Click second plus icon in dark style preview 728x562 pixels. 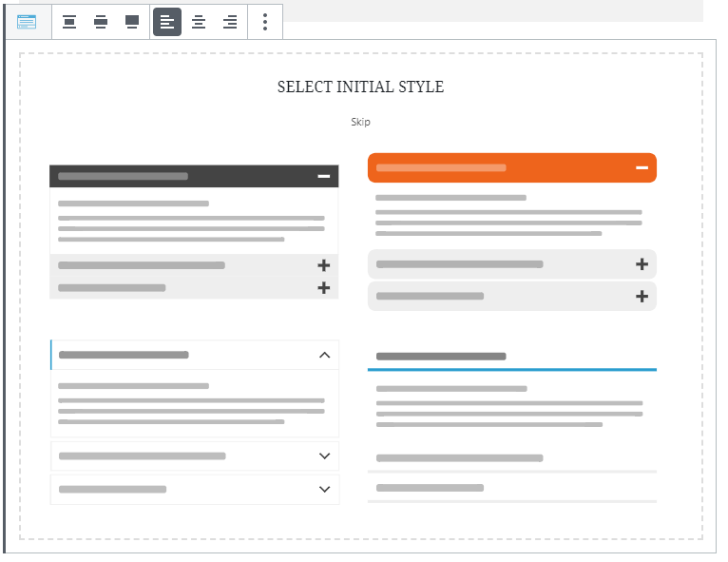click(324, 287)
